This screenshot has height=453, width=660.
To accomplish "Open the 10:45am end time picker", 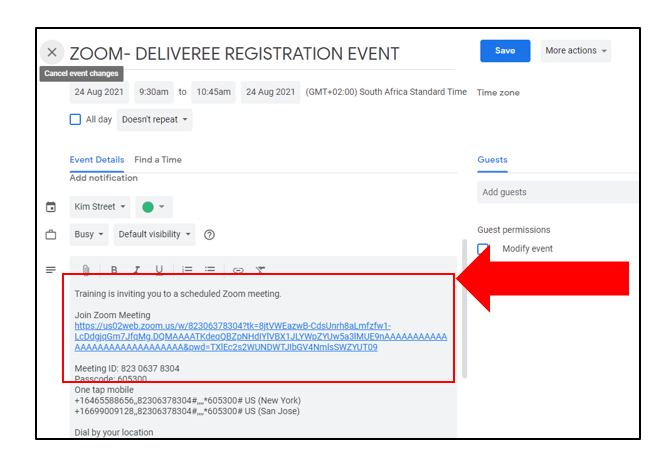I will pyautogui.click(x=213, y=92).
